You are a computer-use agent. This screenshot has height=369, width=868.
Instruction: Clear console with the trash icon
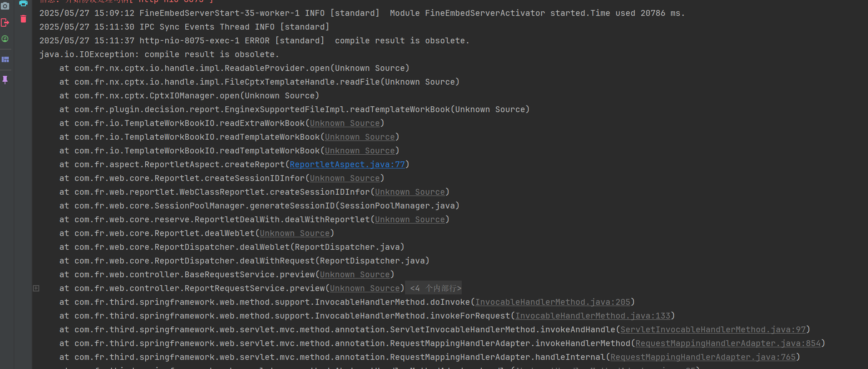(x=23, y=19)
